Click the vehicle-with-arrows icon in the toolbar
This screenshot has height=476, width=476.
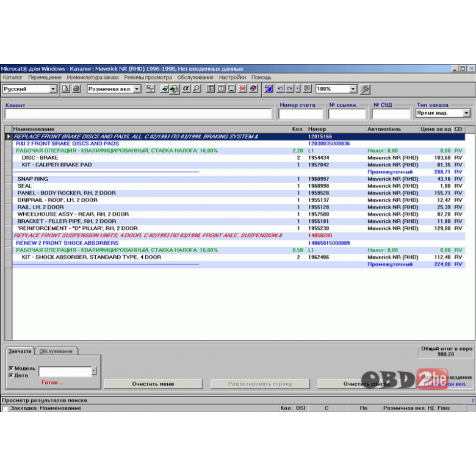(x=175, y=89)
